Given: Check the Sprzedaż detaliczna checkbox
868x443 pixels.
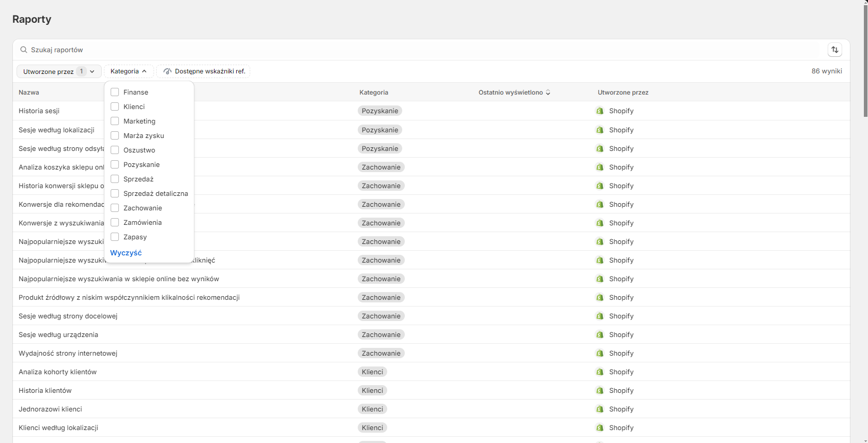Looking at the screenshot, I should [x=115, y=193].
